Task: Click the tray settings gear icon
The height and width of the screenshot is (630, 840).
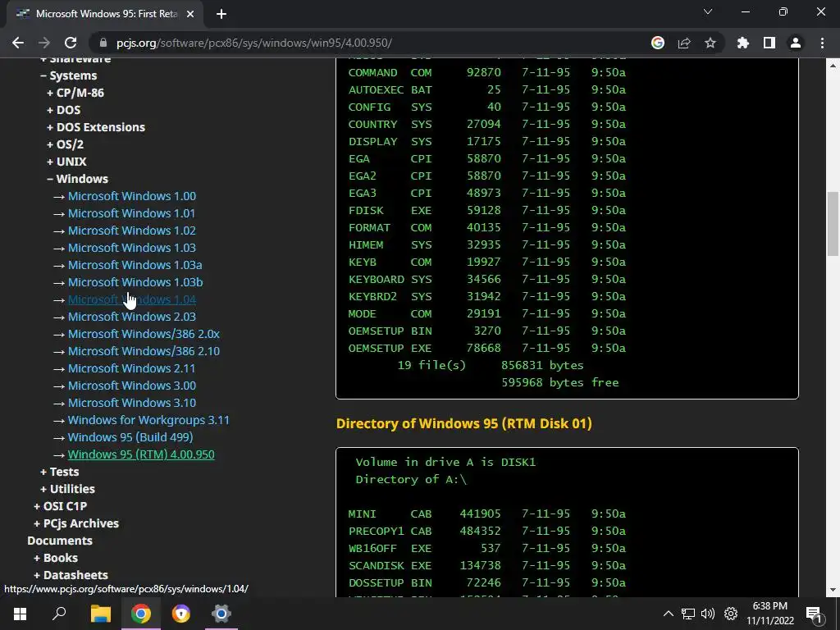Action: (x=731, y=614)
